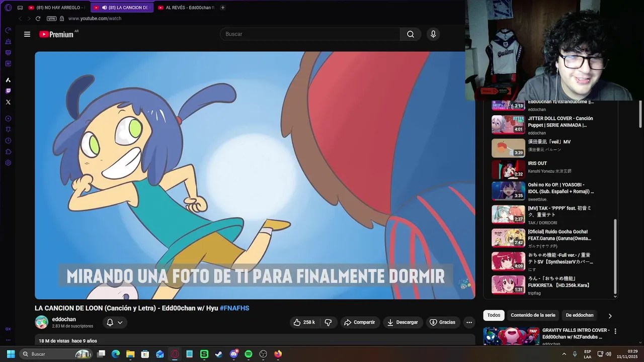Start voice search with microphone icon
Image resolution: width=644 pixels, height=362 pixels.
click(x=433, y=34)
